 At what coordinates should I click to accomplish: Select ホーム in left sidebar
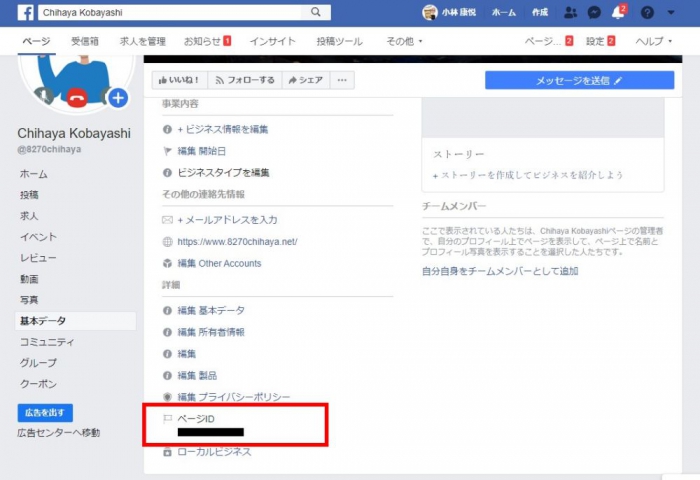[33, 174]
